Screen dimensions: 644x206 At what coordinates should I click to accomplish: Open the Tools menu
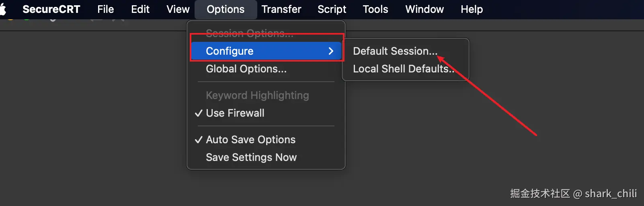[375, 9]
